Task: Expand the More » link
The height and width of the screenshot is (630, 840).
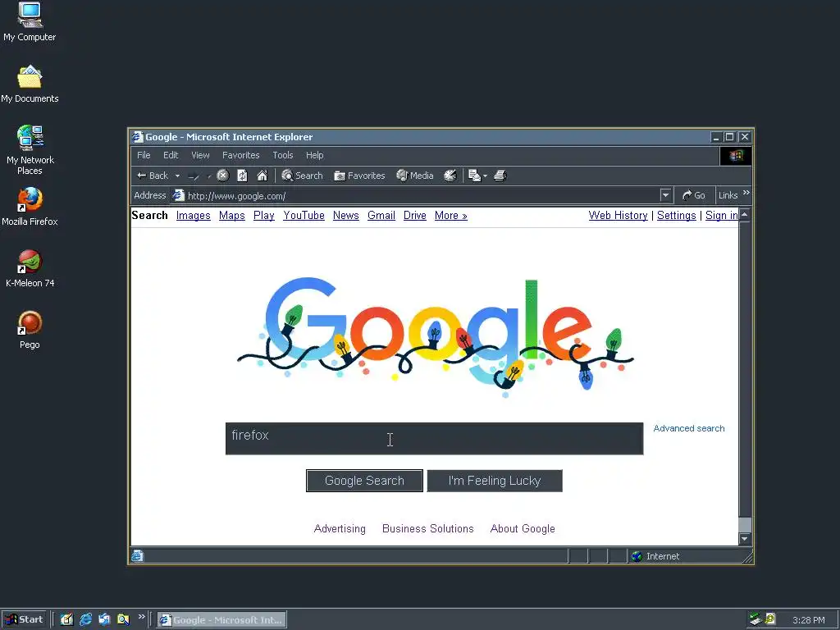Action: [451, 216]
